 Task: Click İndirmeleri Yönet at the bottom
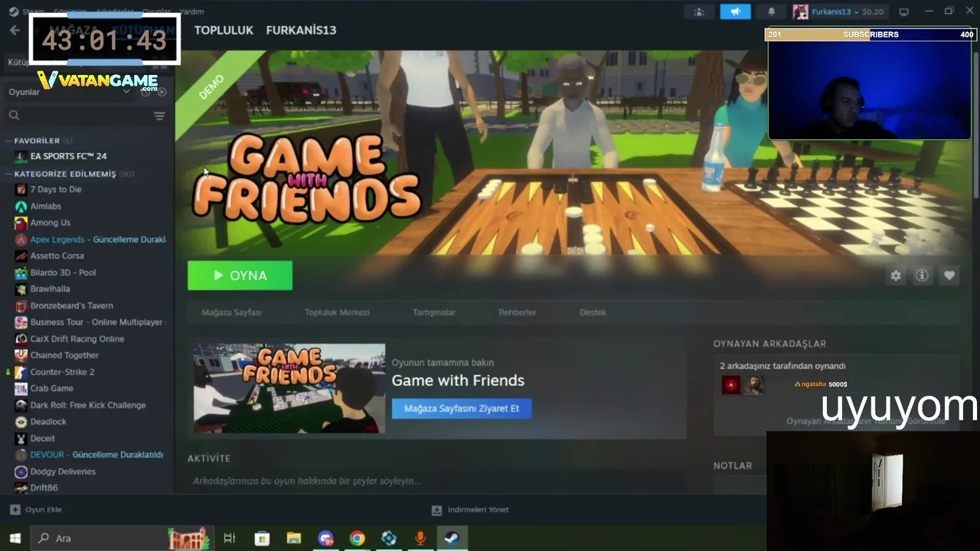470,510
